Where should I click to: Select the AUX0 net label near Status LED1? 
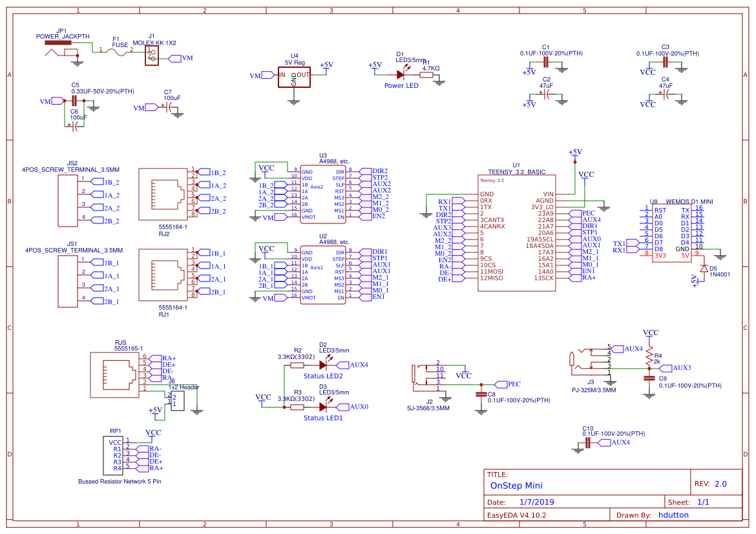click(353, 406)
